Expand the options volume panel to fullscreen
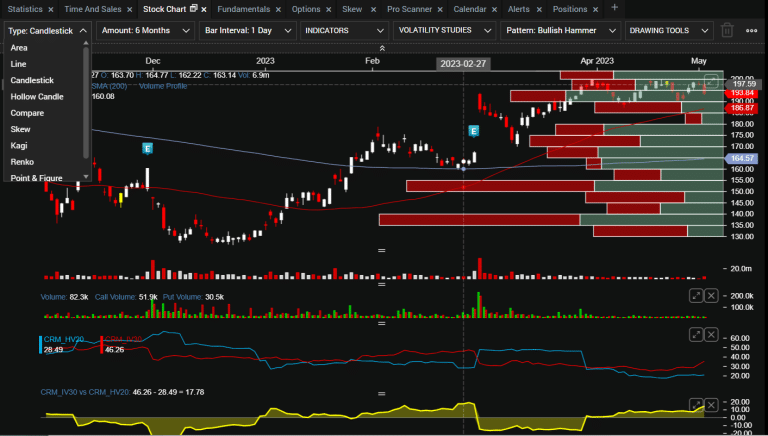 click(696, 295)
